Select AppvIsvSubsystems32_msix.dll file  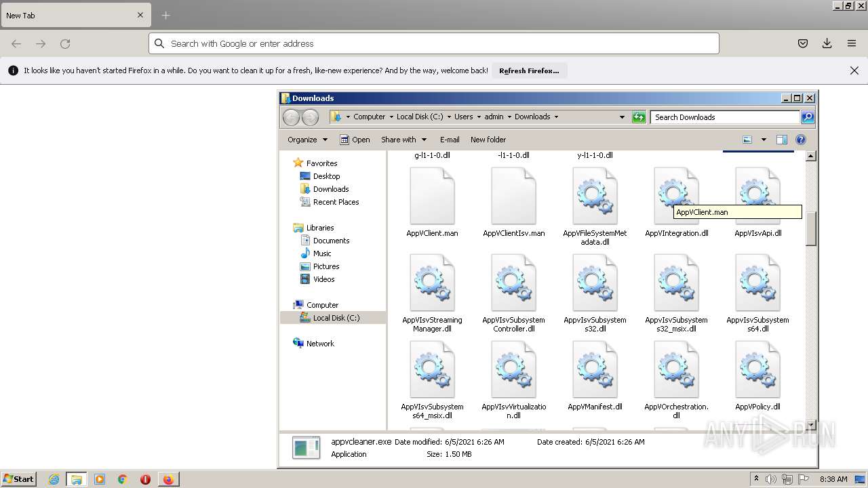(676, 293)
